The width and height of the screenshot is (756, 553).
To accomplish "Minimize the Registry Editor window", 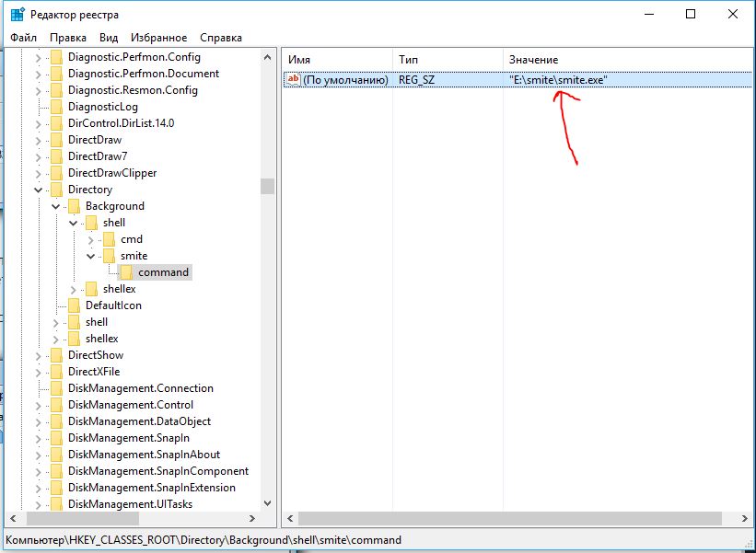I will tap(649, 14).
